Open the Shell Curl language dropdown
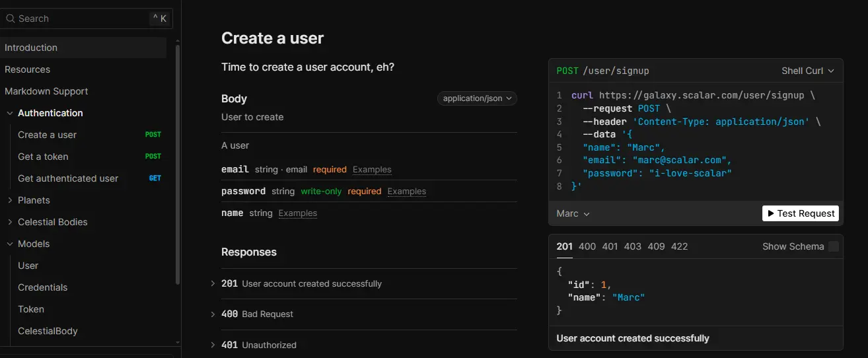 pyautogui.click(x=807, y=71)
